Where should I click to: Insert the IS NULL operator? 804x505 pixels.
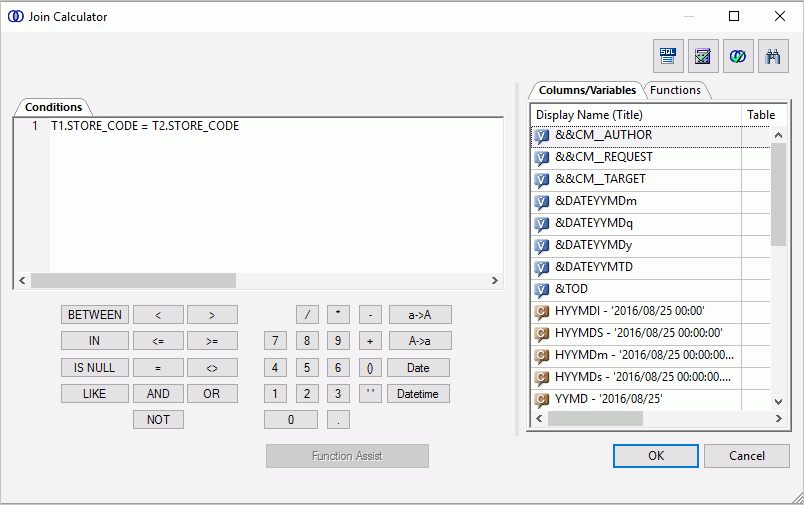(95, 368)
